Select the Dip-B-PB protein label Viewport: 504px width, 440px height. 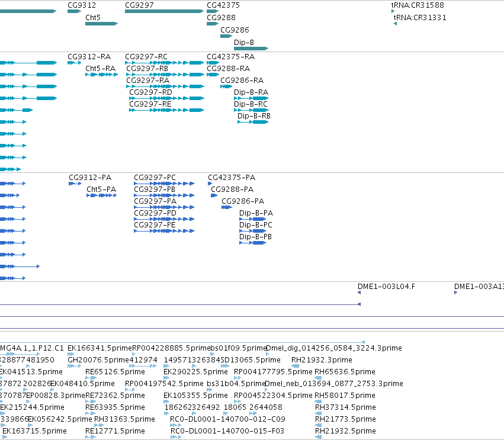pos(255,237)
